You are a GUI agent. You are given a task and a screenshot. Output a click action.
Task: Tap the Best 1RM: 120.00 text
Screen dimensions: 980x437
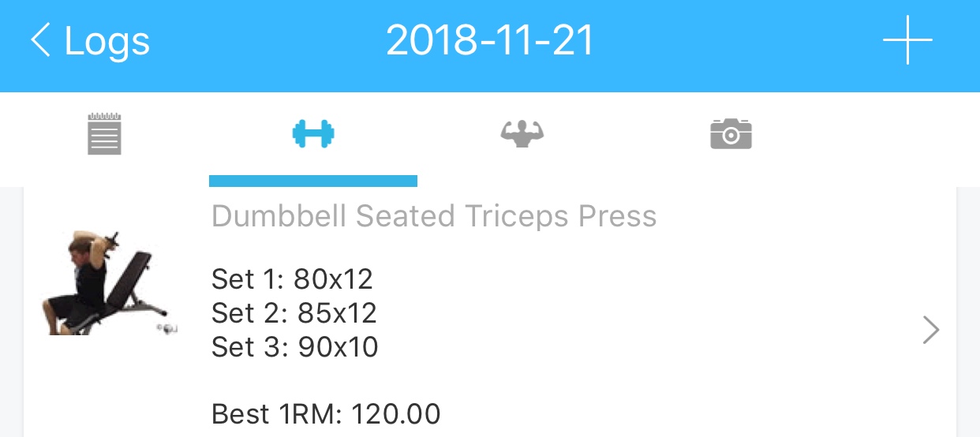(325, 413)
